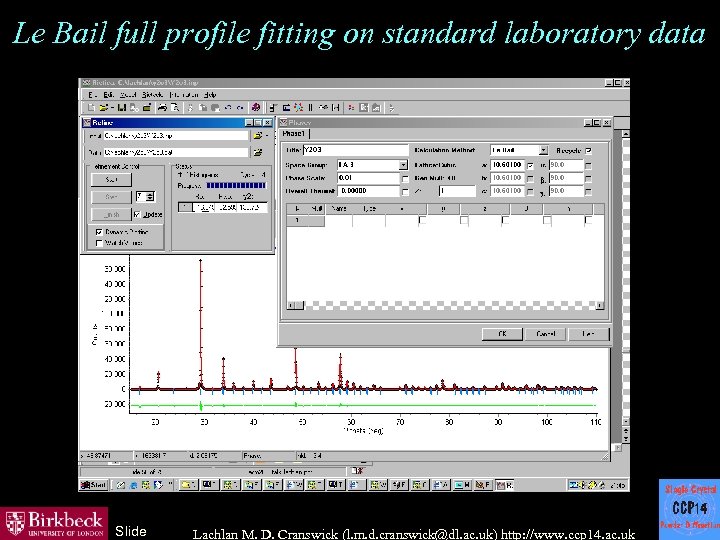Toggle the lattice parameter a refine checkbox
The width and height of the screenshot is (720, 540).
pyautogui.click(x=530, y=165)
